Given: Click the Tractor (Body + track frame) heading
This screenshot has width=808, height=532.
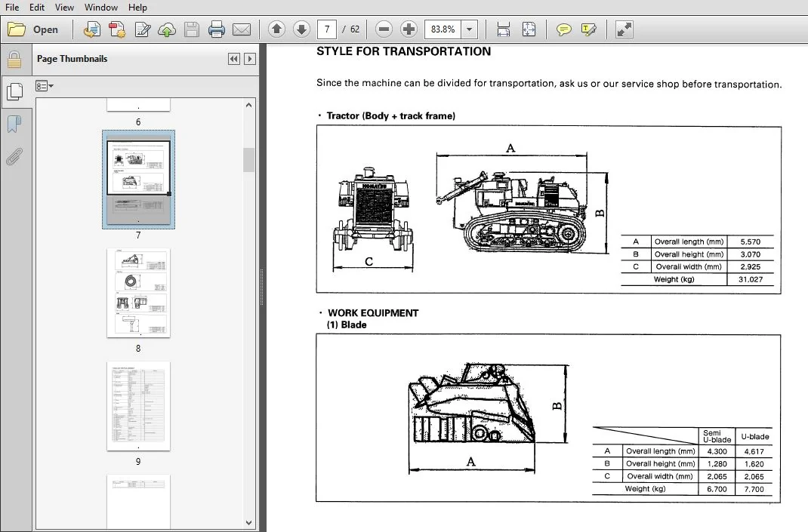Looking at the screenshot, I should tap(390, 116).
